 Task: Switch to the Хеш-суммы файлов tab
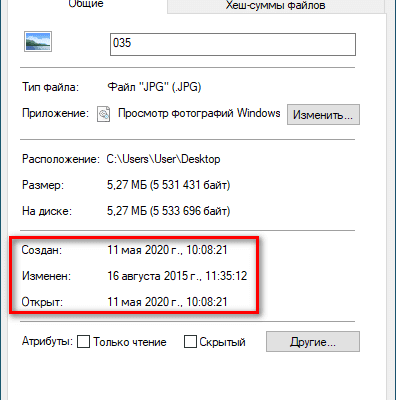coord(275,6)
